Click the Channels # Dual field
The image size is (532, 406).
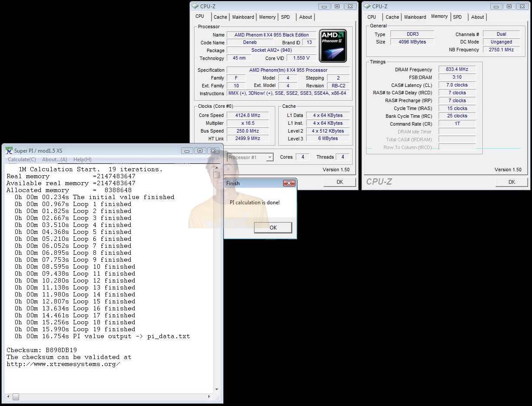[x=501, y=34]
